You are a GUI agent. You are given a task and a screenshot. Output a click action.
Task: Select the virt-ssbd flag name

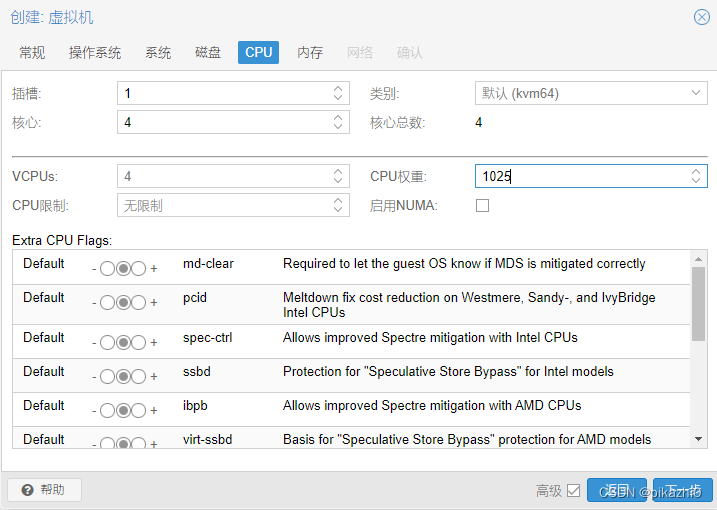(208, 439)
